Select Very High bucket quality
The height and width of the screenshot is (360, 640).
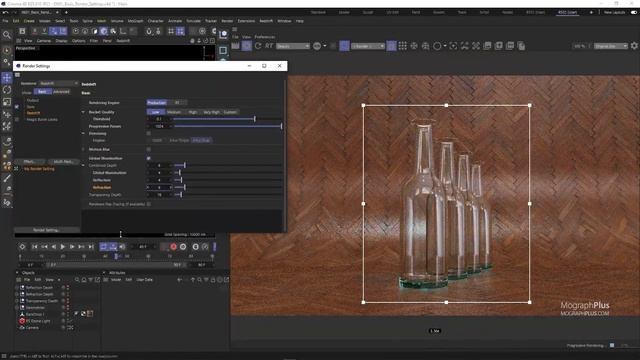point(211,112)
